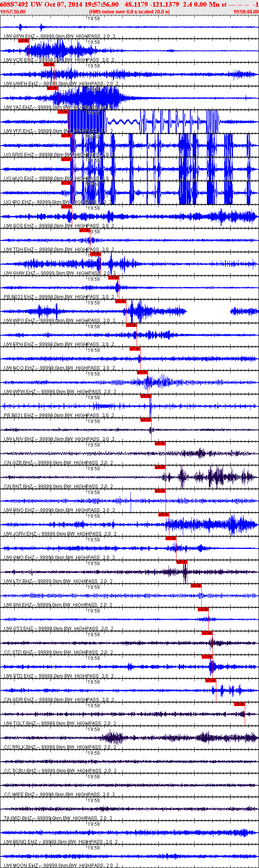Click the UW MOON EHZ station label
This screenshot has height=868, width=259.
point(61,866)
